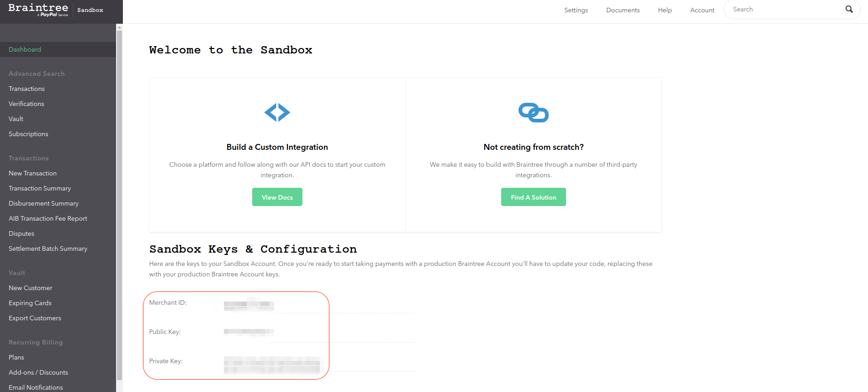The width and height of the screenshot is (868, 392).
Task: Open the Disputes page
Action: (21, 233)
